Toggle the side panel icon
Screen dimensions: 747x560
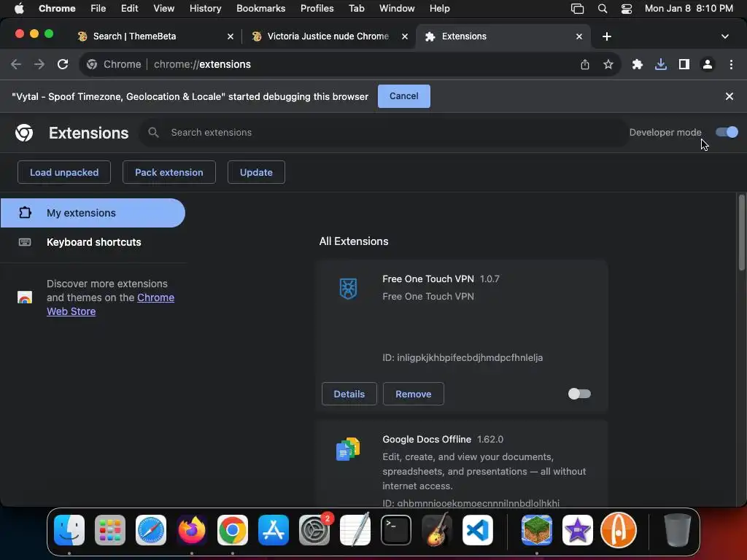(684, 64)
